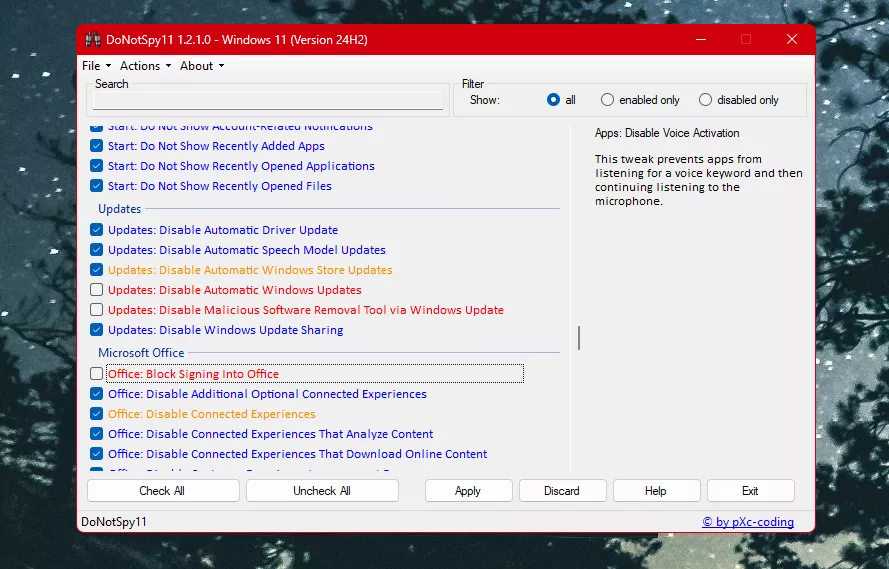Toggle 'Disable Automatic Speech Model Updates' checkbox
Viewport: 889px width, 569px height.
(96, 249)
